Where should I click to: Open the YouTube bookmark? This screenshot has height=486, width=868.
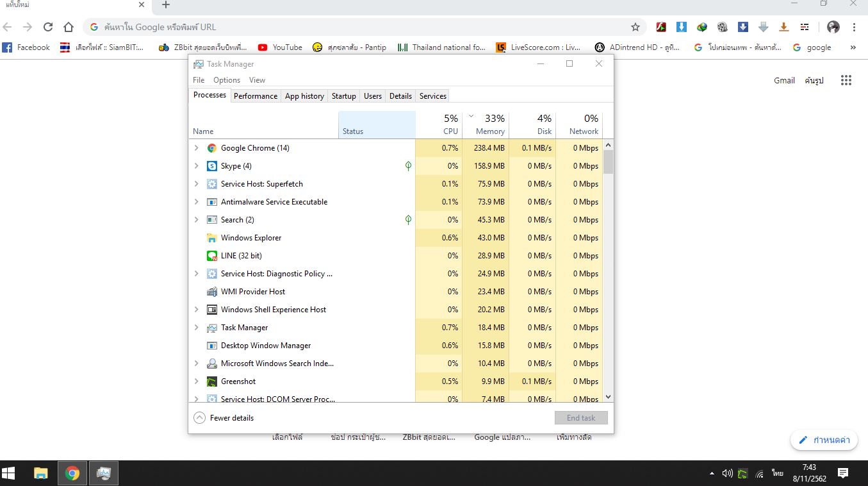(x=280, y=47)
